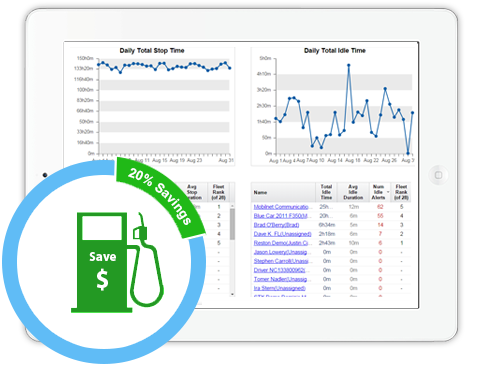The height and width of the screenshot is (373, 480).
Task: Click the 20% Savings green banner
Action: coord(160,196)
